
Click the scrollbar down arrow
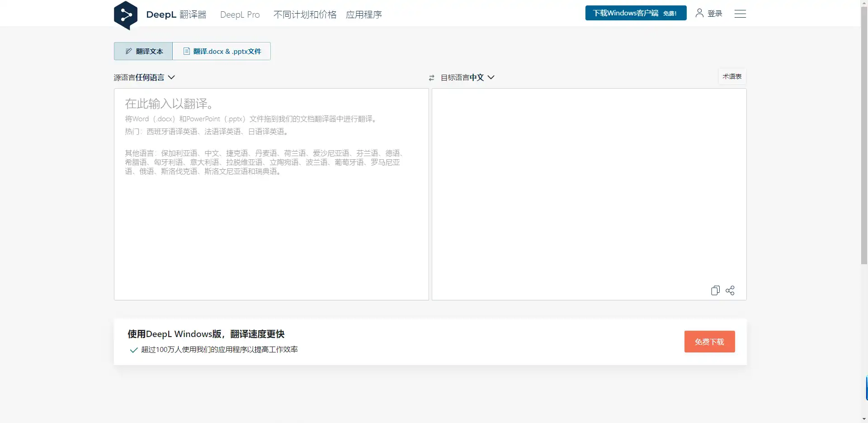tap(864, 419)
